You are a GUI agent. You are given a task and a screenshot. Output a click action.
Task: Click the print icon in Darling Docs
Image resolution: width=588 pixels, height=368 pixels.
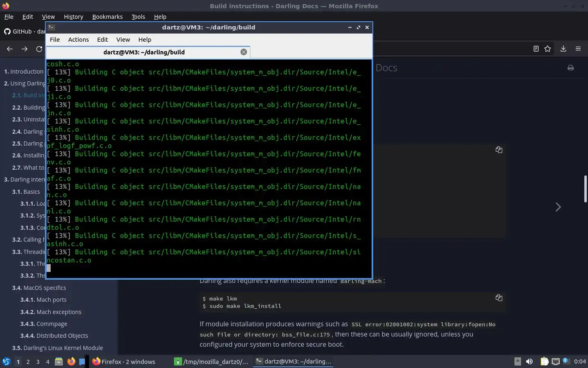tap(570, 68)
